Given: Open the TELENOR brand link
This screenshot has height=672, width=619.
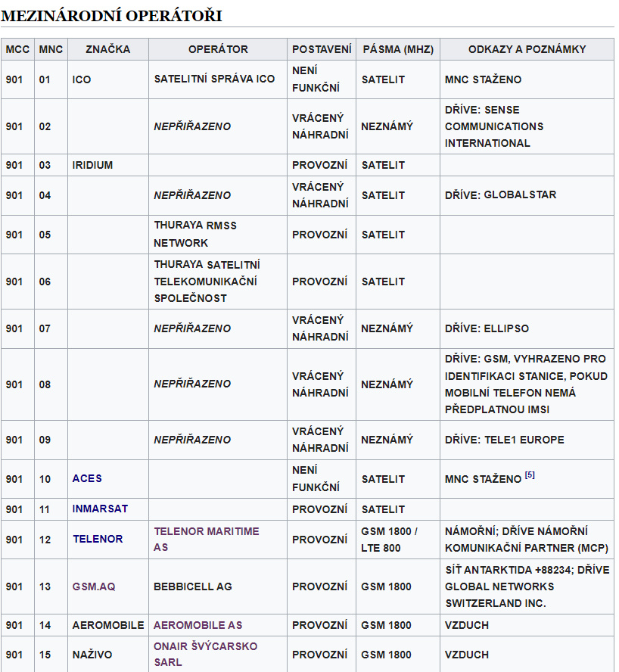Looking at the screenshot, I should (98, 540).
